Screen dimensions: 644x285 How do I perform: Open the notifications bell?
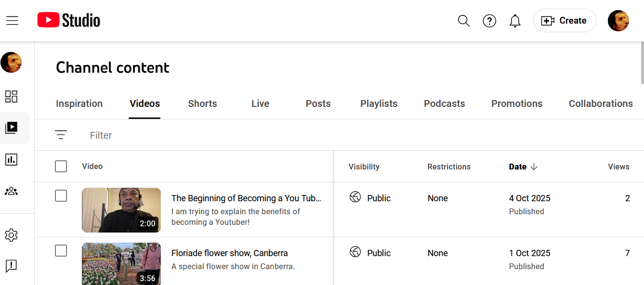pos(515,21)
